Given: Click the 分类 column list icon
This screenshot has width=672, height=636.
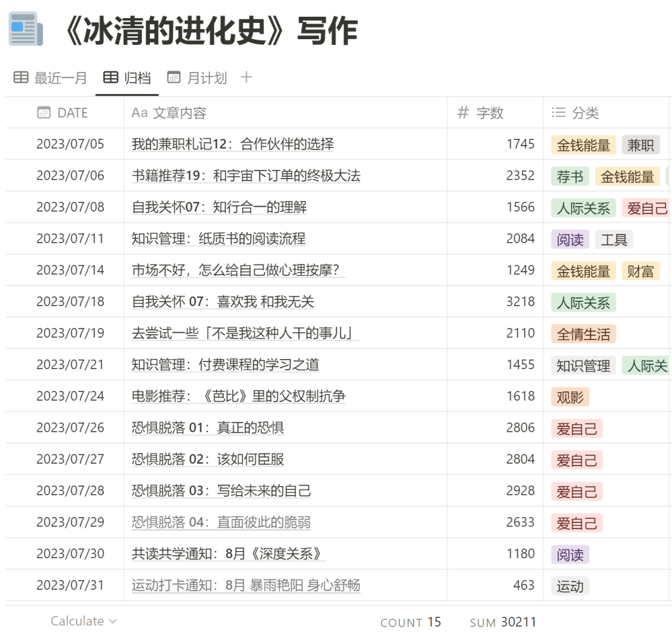Looking at the screenshot, I should tap(558, 113).
